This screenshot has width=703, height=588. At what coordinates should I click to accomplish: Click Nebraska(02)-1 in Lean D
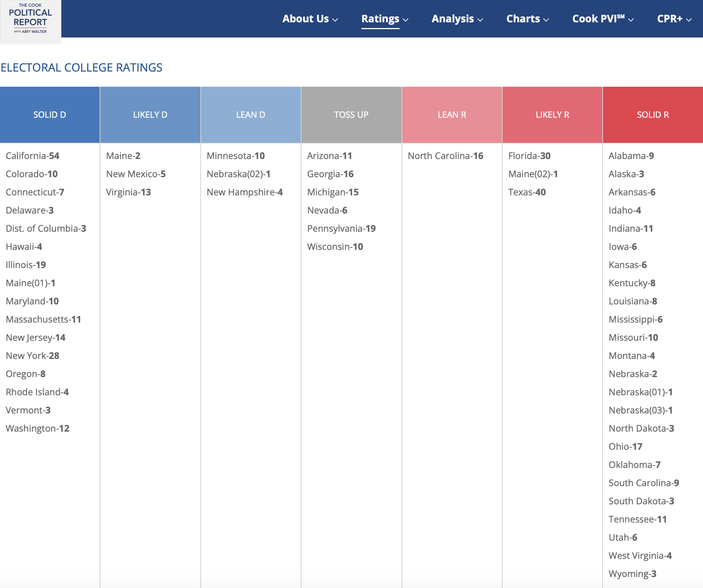[239, 174]
